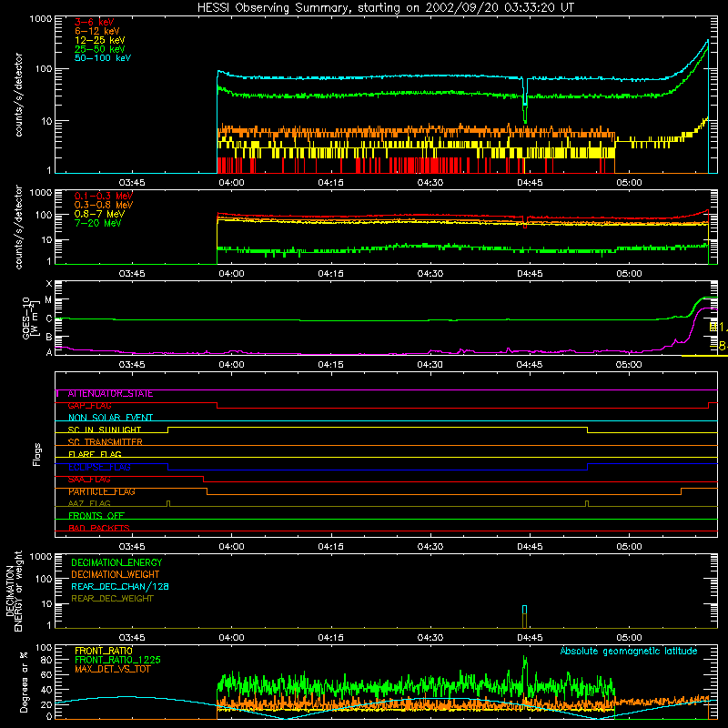Click the 'GAP_FLAG' label

click(x=89, y=405)
